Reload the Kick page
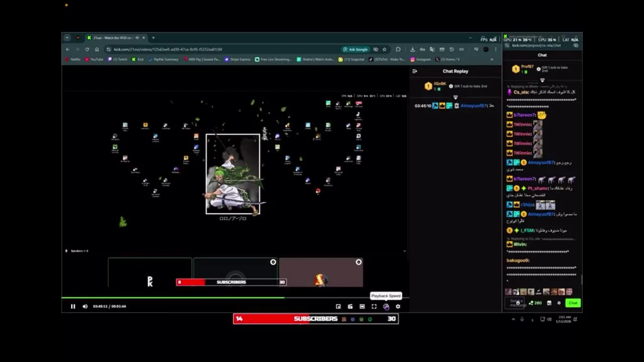Image resolution: width=644 pixels, height=362 pixels. click(87, 49)
